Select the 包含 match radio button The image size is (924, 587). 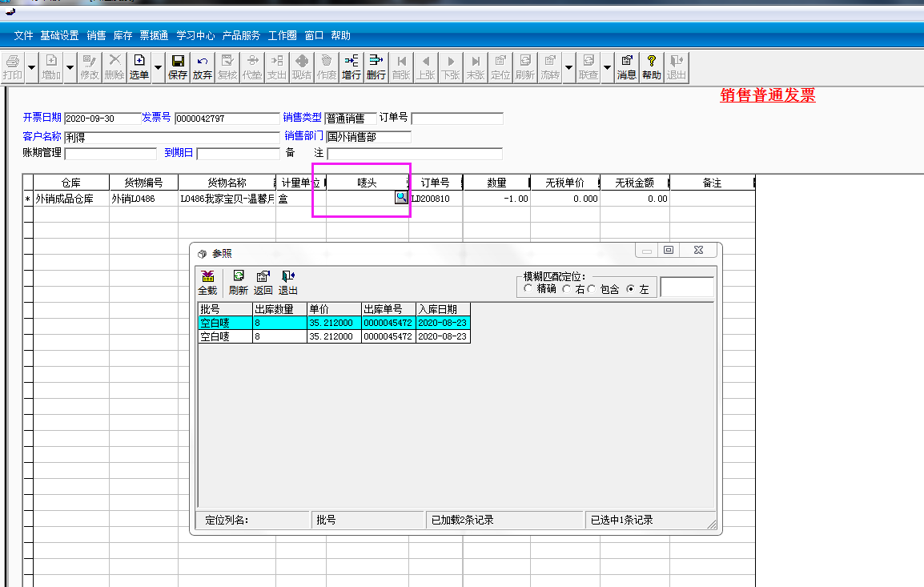point(592,289)
